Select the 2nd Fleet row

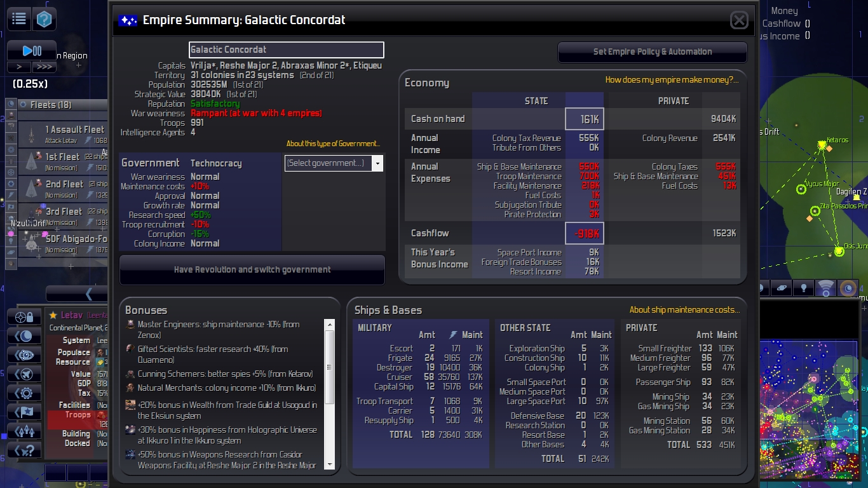[63, 189]
